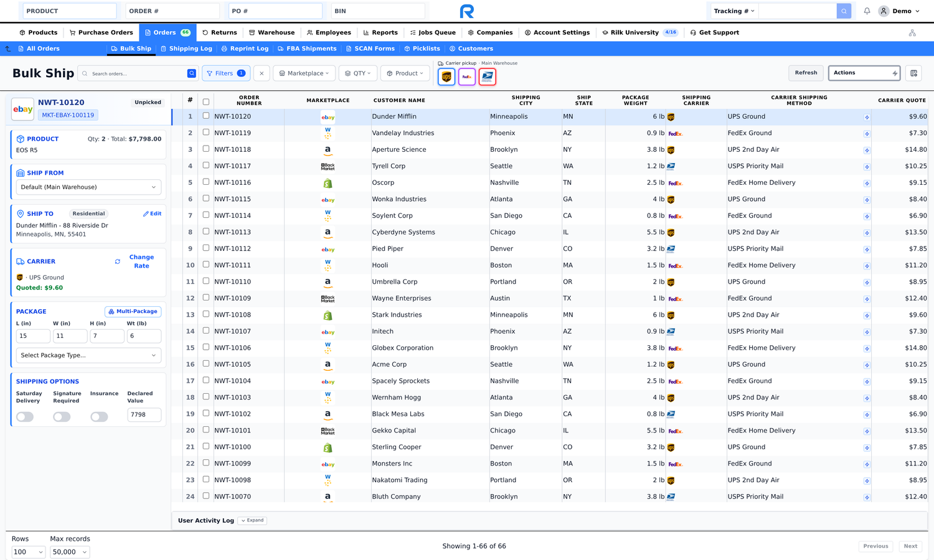
Task: Open the notifications bell
Action: (867, 11)
